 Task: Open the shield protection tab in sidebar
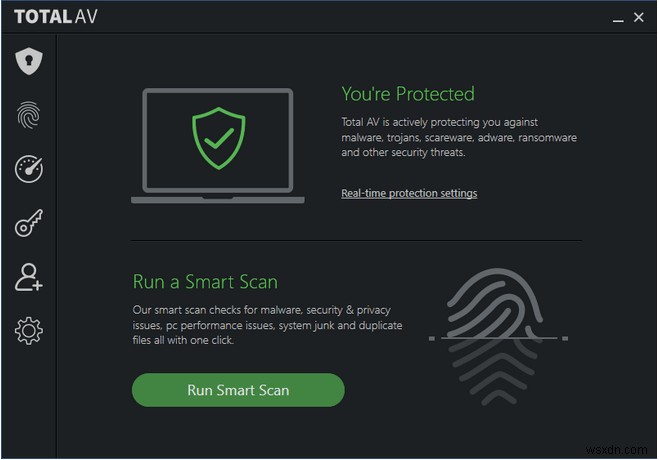tap(29, 62)
